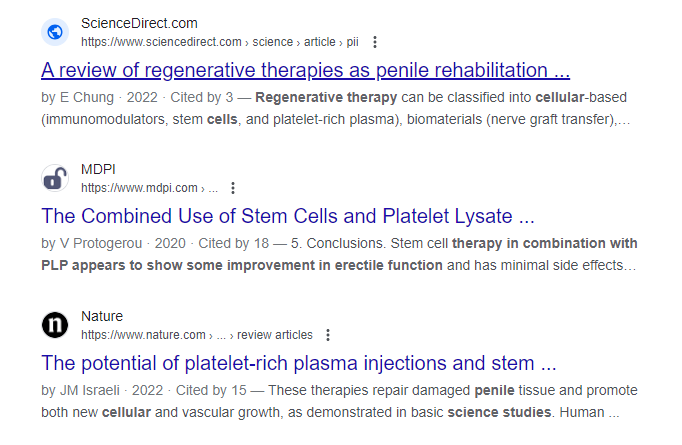Click the Nature 'n' logo favicon
The height and width of the screenshot is (445, 682).
(x=55, y=325)
